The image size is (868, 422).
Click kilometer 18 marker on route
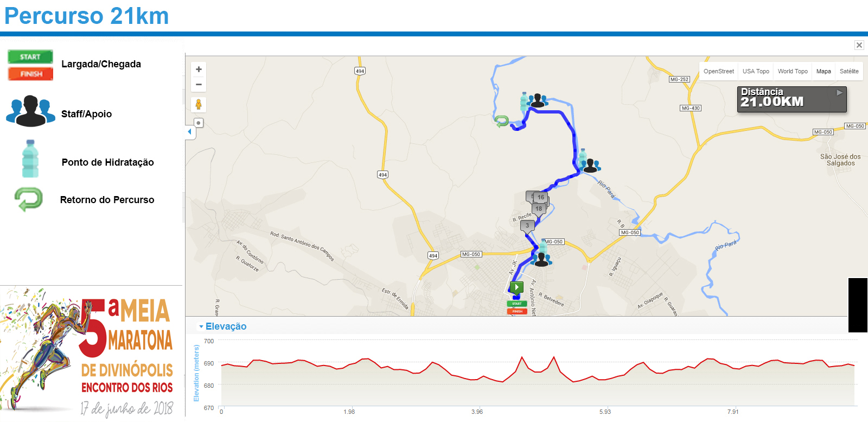pos(539,209)
